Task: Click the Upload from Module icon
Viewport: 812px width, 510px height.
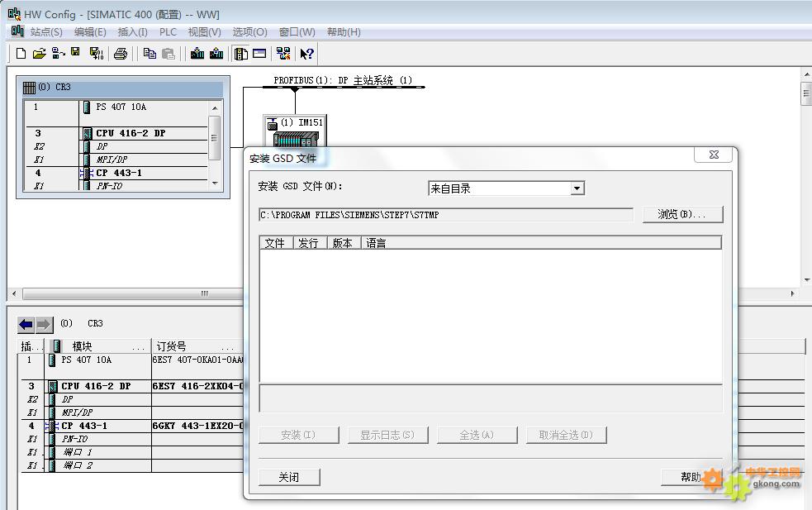Action: pyautogui.click(x=216, y=54)
